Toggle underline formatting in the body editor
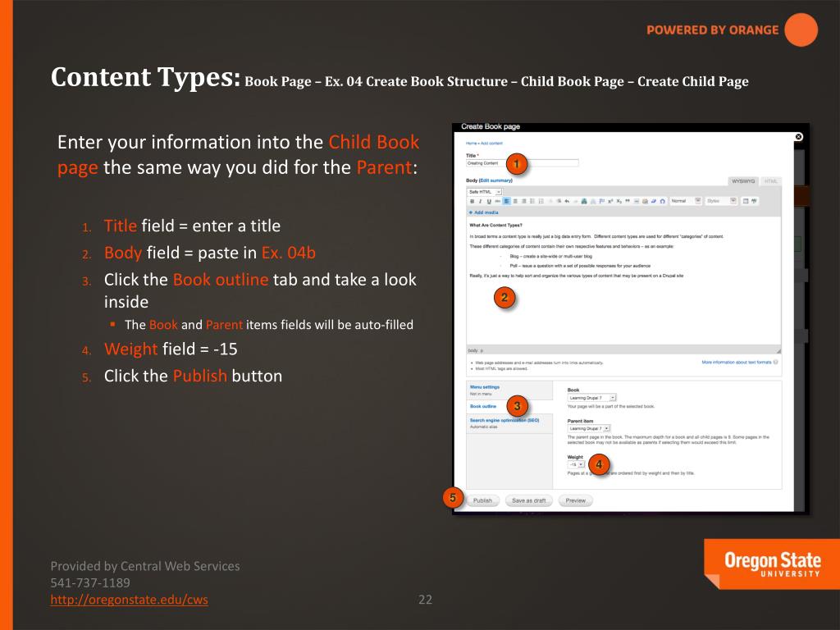Image resolution: width=840 pixels, height=630 pixels. point(489,202)
